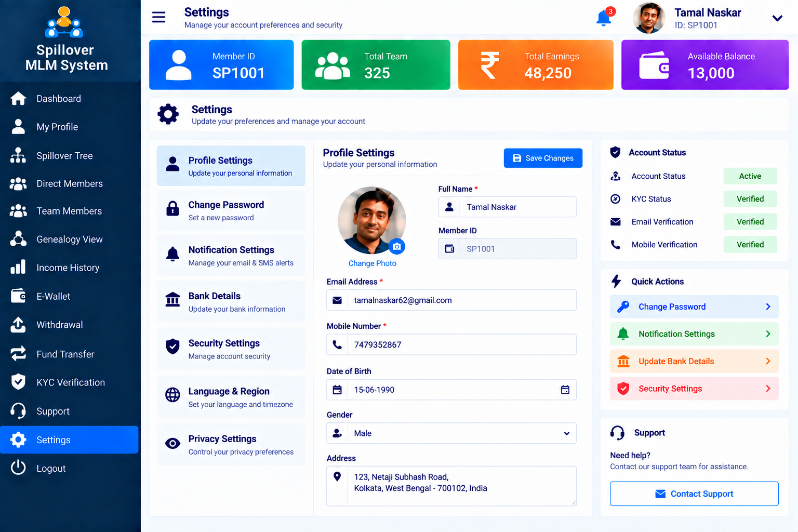
Task: Click the Change Photo link
Action: point(373,263)
